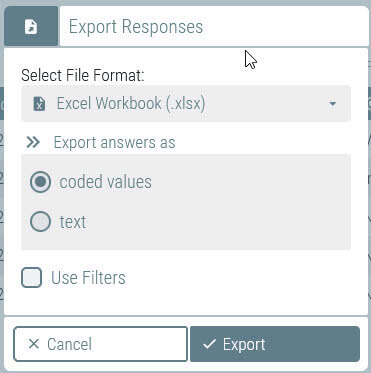Viewport: 371px width, 373px height.
Task: Click the double chevron icon beside Export answers as
Action: point(33,143)
